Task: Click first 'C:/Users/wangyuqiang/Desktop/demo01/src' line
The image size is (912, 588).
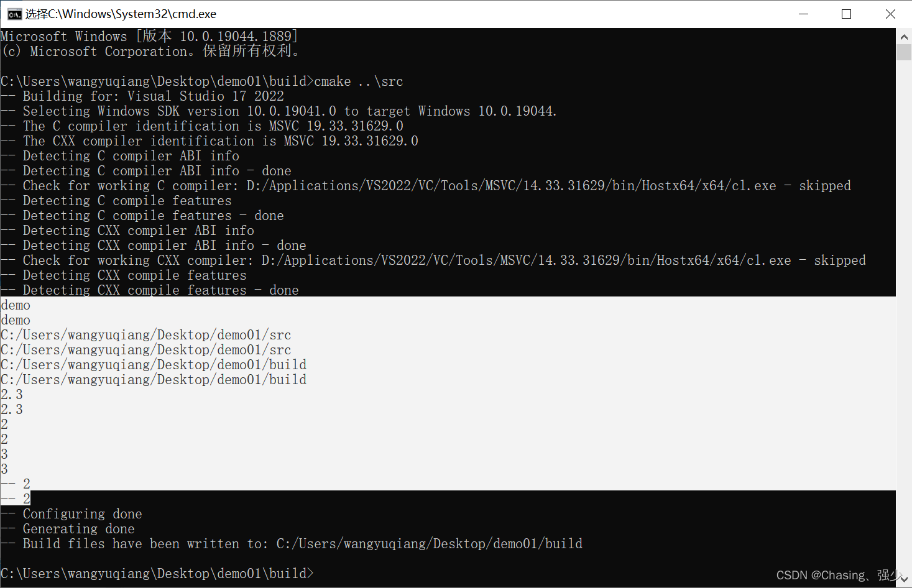Action: [146, 335]
